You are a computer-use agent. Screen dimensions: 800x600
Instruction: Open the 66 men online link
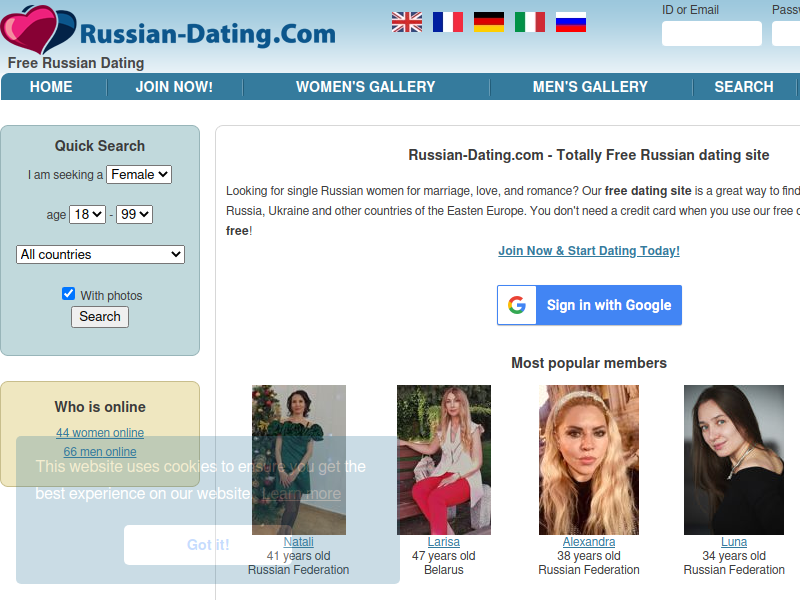[100, 452]
